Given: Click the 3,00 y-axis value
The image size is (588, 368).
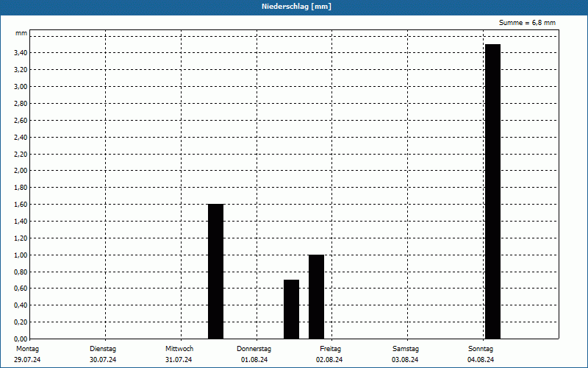Looking at the screenshot, I should click(21, 87).
